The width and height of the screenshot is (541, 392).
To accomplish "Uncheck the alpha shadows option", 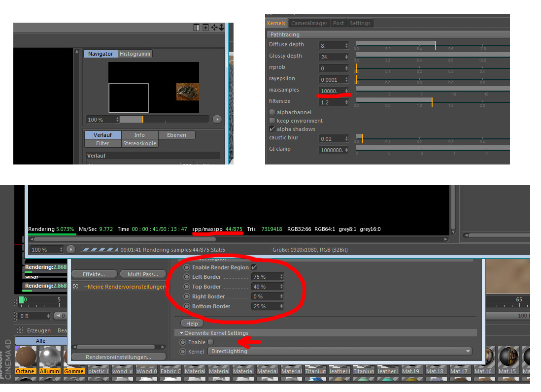I will pos(272,129).
